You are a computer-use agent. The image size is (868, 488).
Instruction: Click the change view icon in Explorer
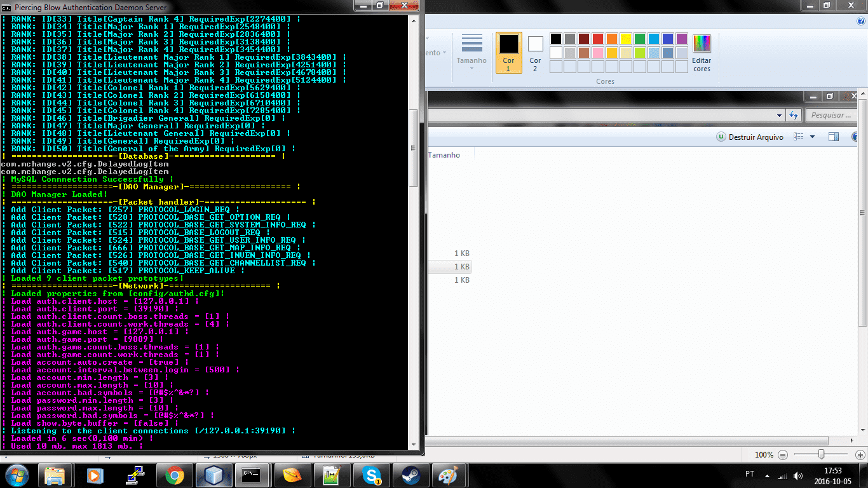tap(799, 137)
